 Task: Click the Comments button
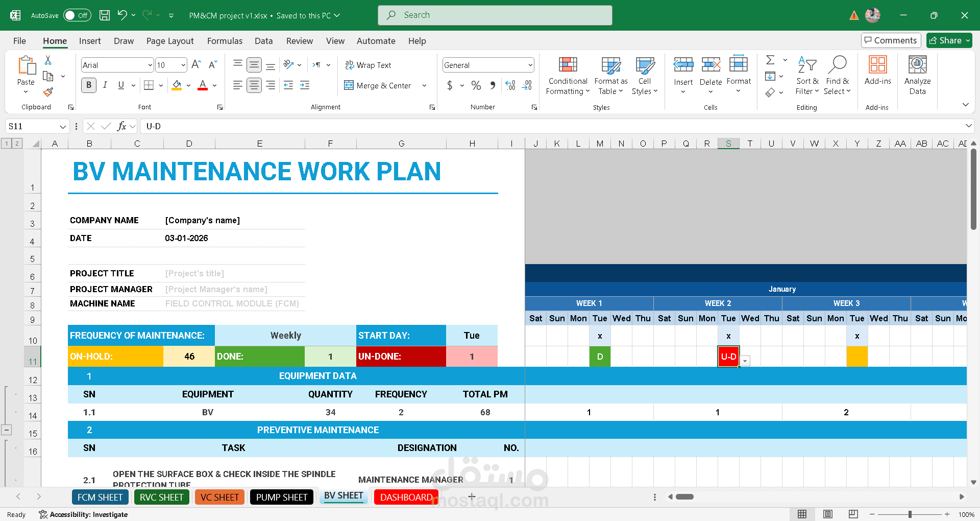[x=891, y=40]
